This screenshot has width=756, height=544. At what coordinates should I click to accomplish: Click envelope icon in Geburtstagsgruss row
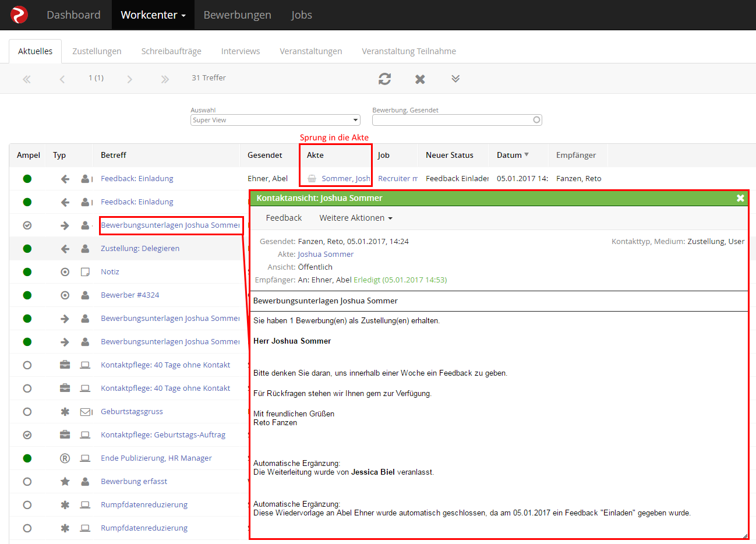point(86,412)
